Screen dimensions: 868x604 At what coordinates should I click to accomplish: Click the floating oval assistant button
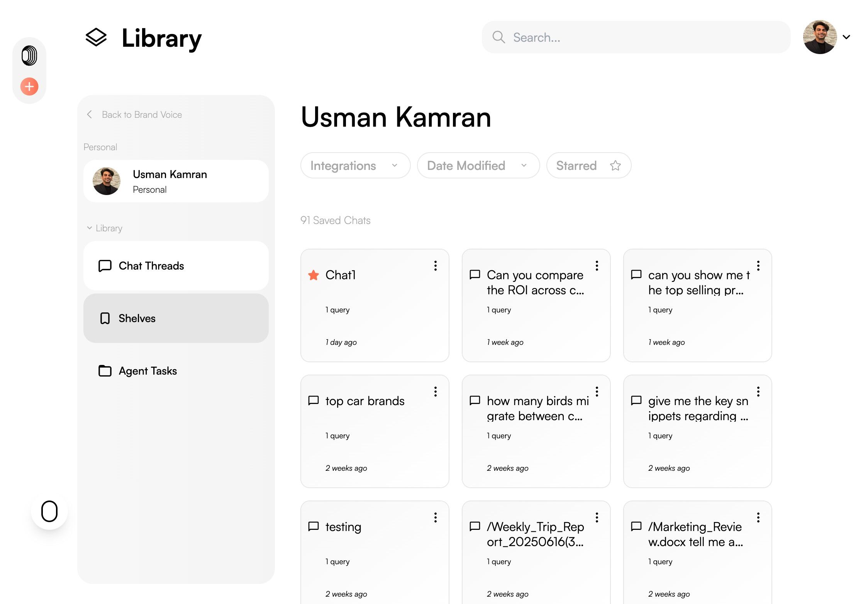(49, 511)
